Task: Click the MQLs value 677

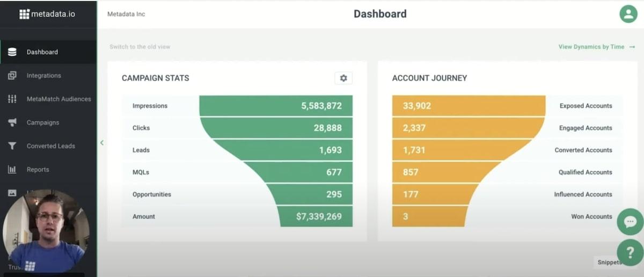Action: [x=334, y=172]
